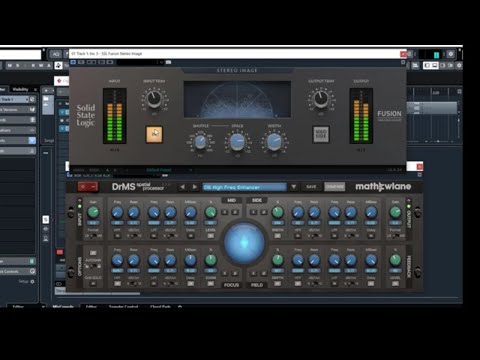
Task: Click the central blue sphere display in DrMS
Action: pos(244,242)
